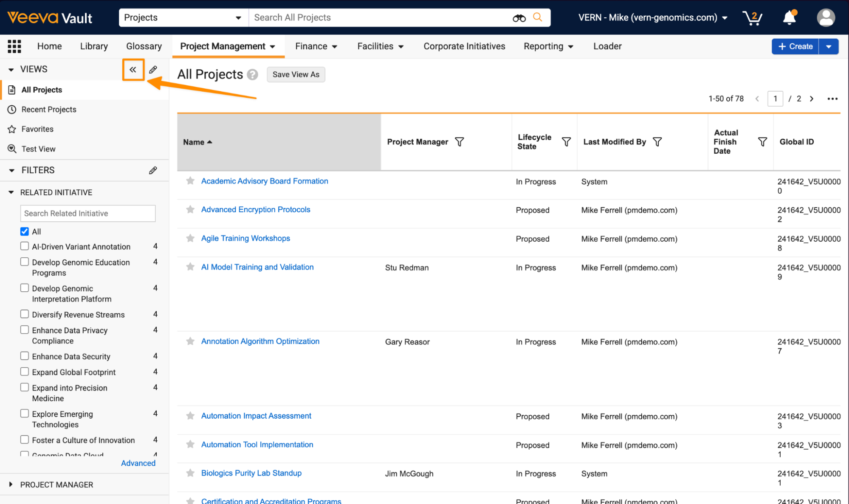Viewport: 849px width, 504px height.
Task: Open the notifications bell
Action: 789,18
